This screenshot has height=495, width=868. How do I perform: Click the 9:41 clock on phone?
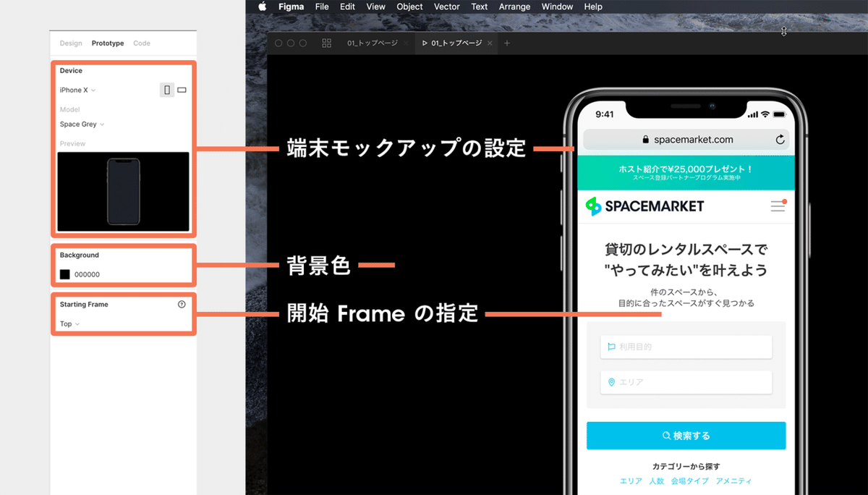[604, 114]
